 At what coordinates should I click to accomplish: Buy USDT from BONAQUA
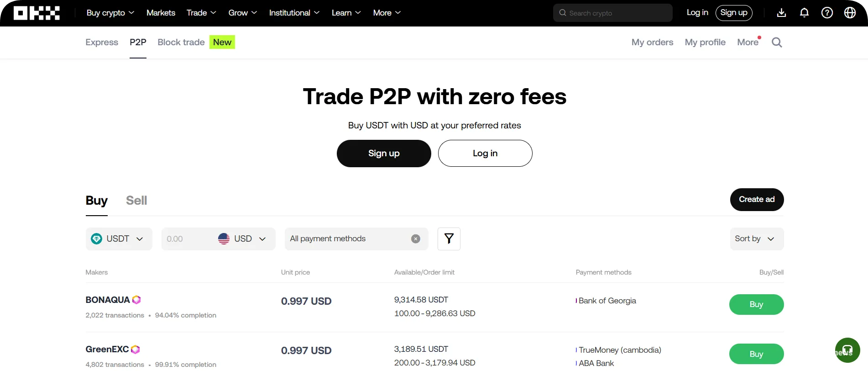coord(756,304)
